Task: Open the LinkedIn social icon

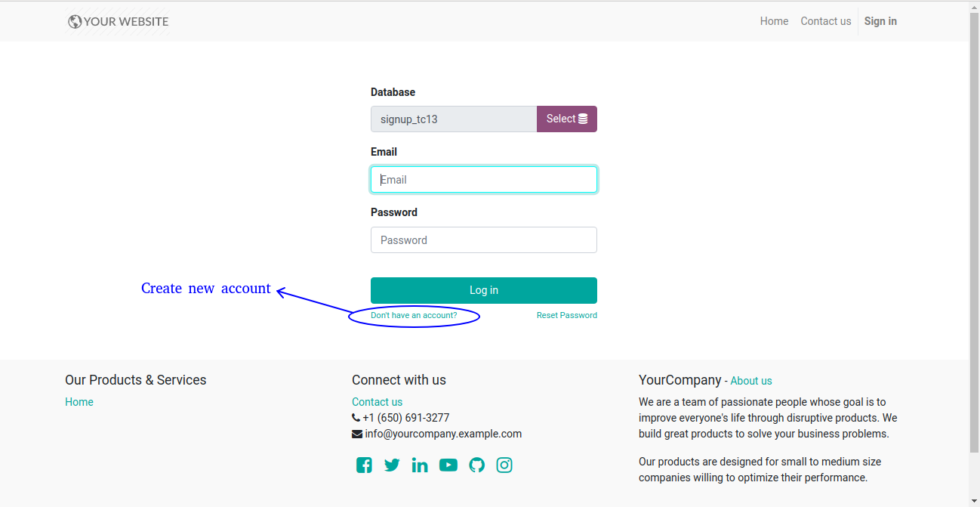Action: (420, 465)
